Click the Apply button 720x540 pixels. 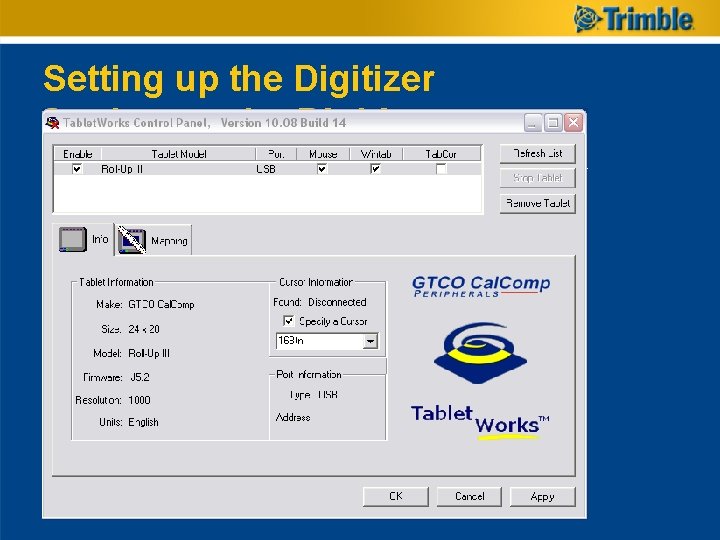(542, 497)
